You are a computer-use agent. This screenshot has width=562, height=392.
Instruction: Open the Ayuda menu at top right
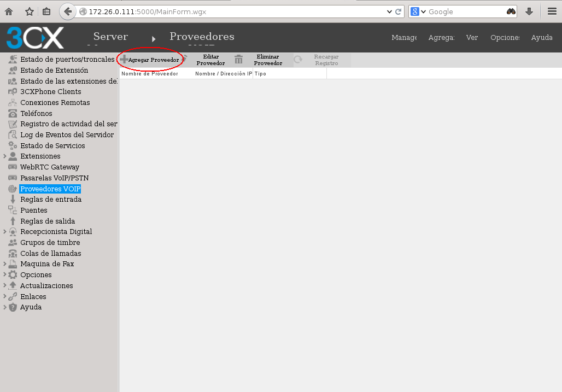(541, 38)
